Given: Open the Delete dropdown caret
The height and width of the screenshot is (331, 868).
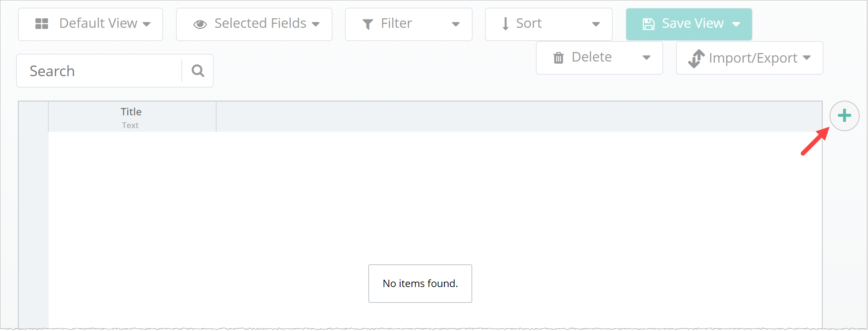Looking at the screenshot, I should 647,58.
